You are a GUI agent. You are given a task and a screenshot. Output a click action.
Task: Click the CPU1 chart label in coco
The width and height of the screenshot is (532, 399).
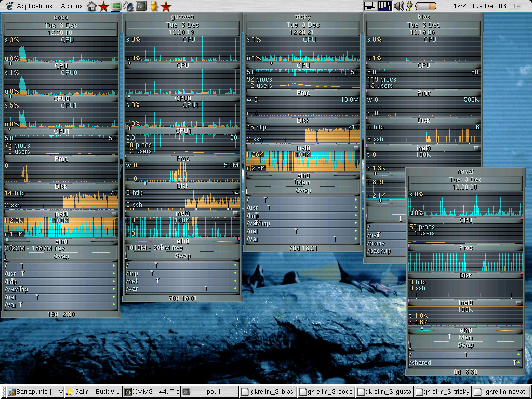(x=61, y=131)
